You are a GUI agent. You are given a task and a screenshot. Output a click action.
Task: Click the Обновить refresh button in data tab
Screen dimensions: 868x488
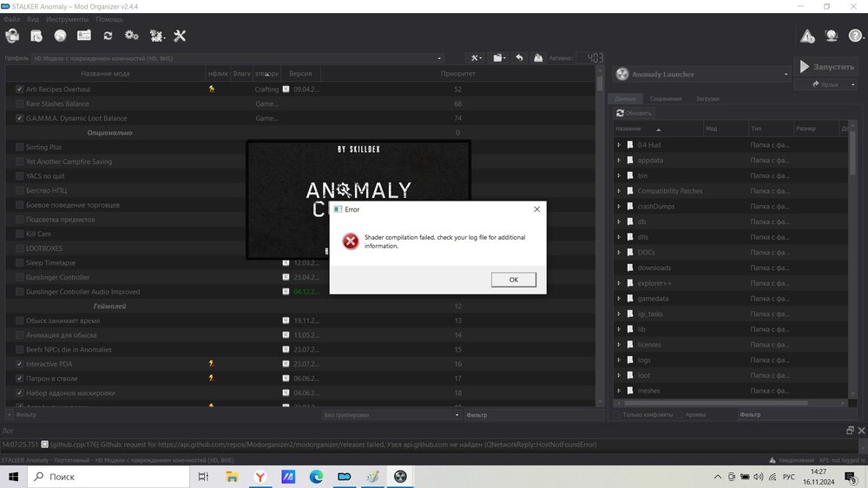tap(634, 113)
